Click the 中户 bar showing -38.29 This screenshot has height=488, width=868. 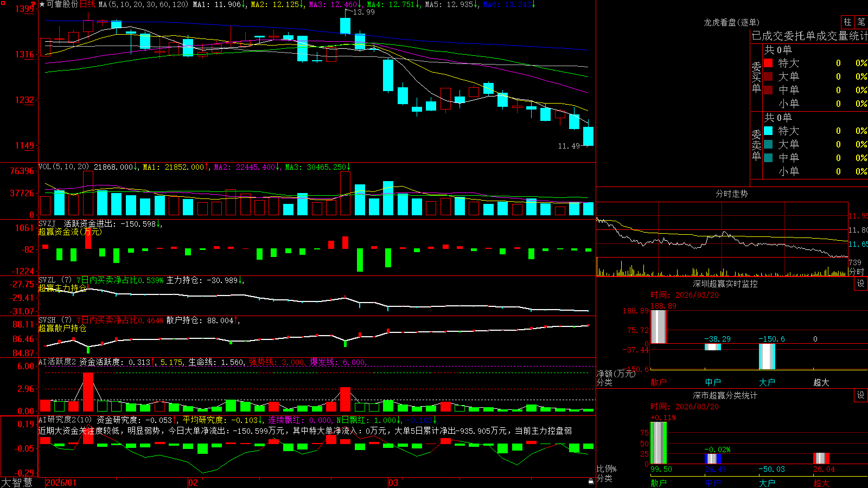coord(713,346)
